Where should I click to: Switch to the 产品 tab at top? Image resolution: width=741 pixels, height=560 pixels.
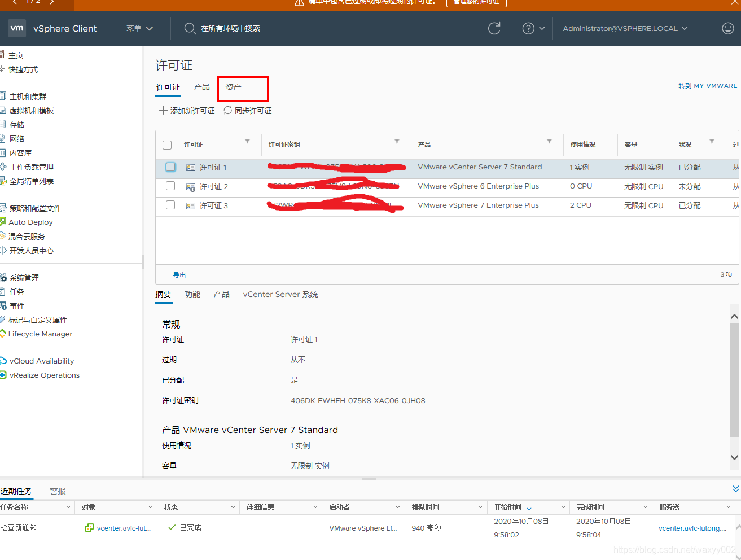pos(201,87)
